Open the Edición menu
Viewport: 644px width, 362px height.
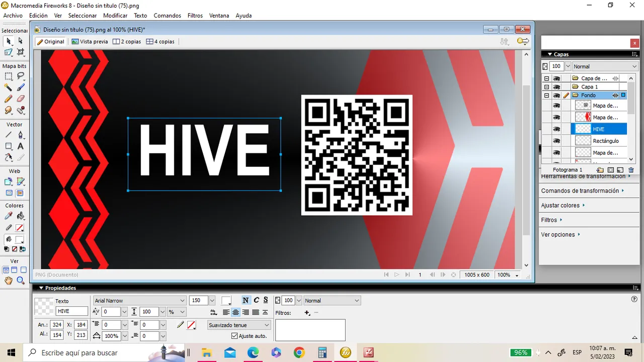38,16
